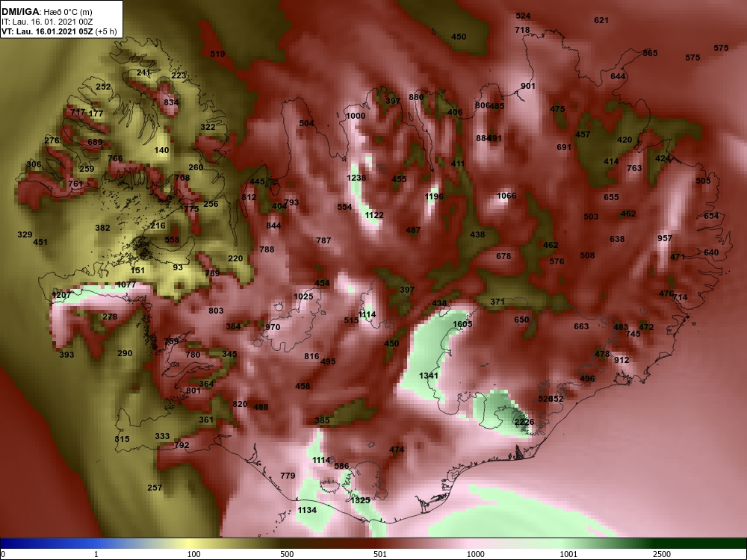747x560 pixels.
Task: Click the 654 value on the east coast
Action: [711, 216]
